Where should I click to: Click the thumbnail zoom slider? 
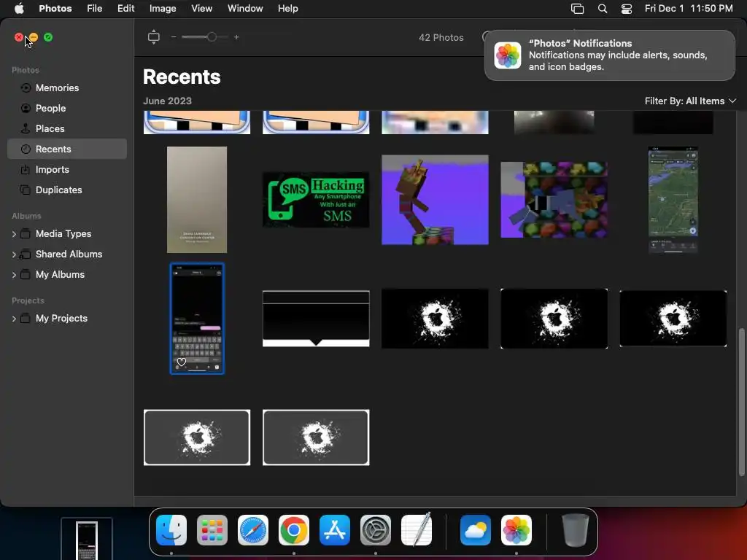click(x=205, y=37)
